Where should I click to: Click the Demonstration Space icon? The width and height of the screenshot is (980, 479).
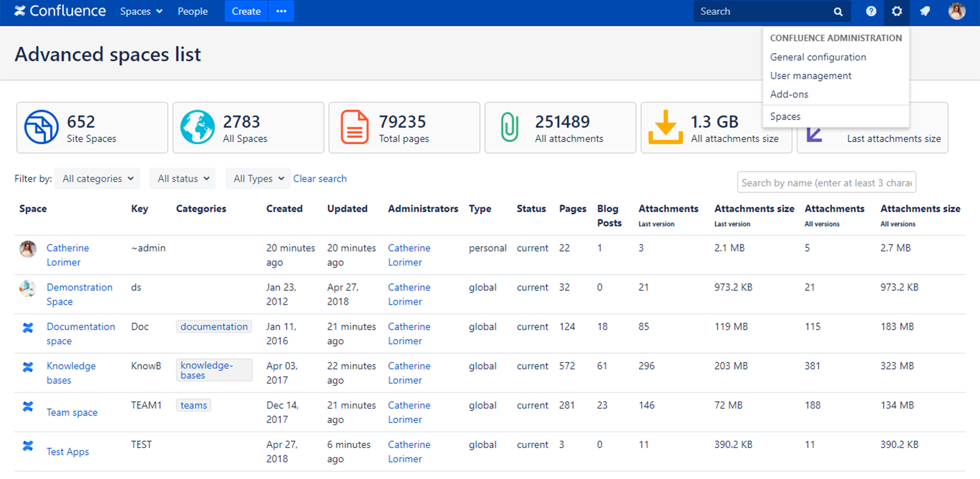(28, 288)
